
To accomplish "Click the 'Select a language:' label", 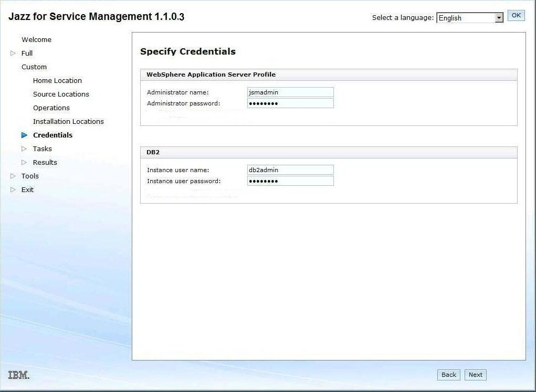I will 403,18.
